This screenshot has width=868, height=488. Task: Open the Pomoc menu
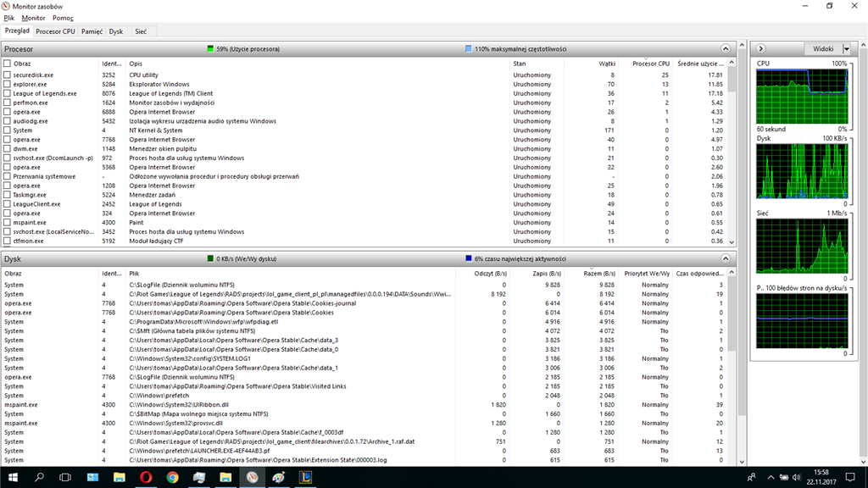tap(63, 19)
